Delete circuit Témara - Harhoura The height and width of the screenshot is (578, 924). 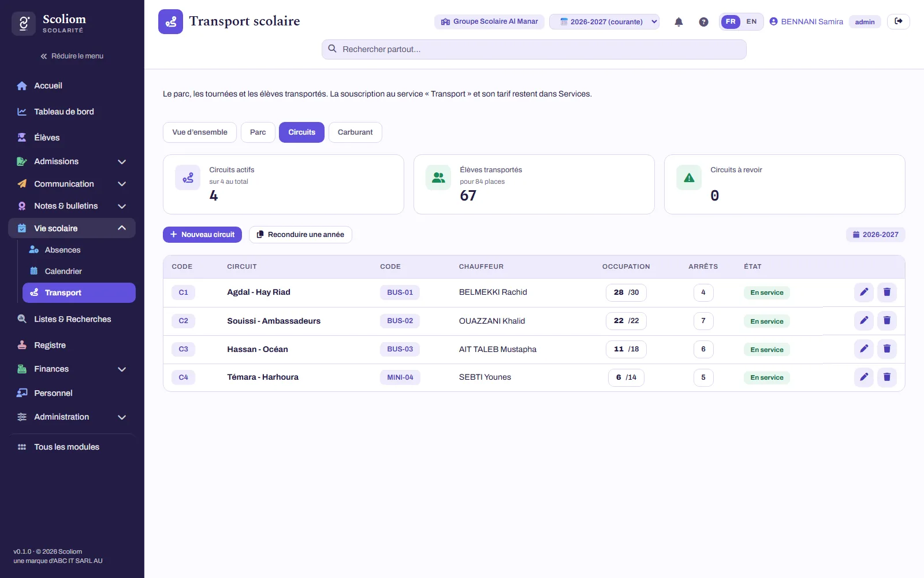point(887,377)
